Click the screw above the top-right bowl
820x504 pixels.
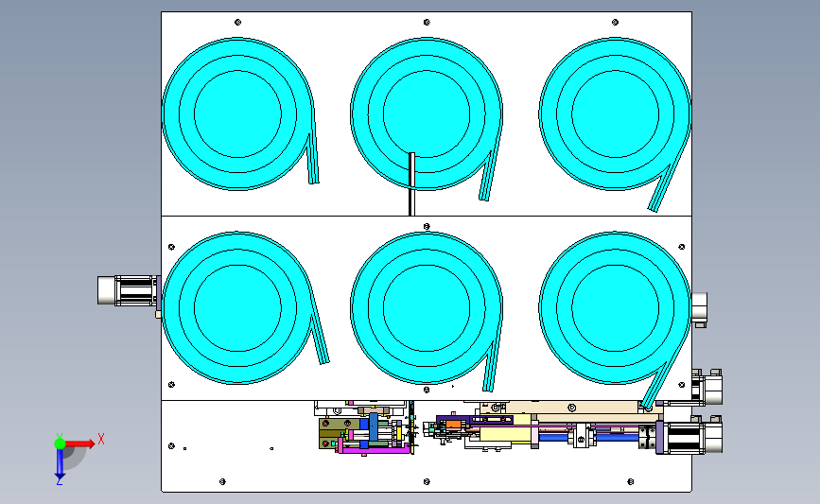click(615, 22)
